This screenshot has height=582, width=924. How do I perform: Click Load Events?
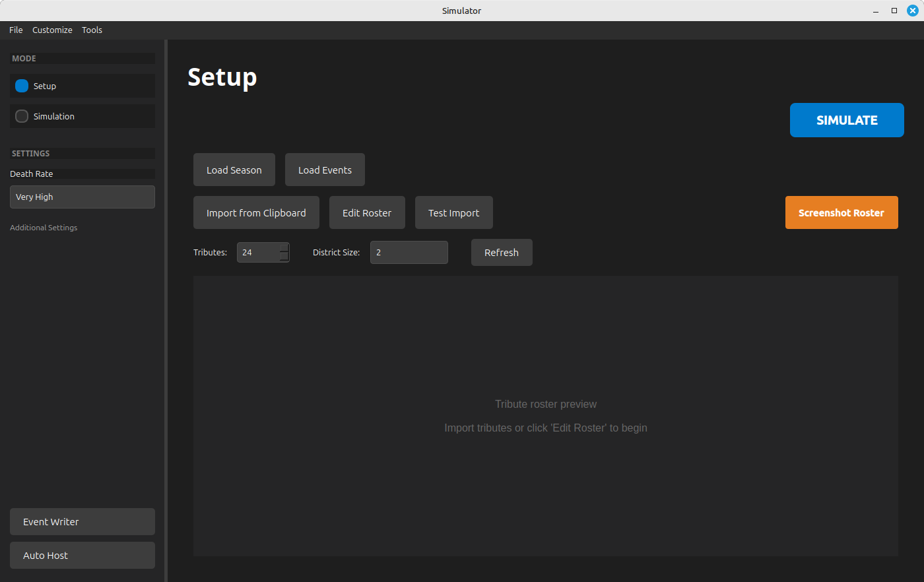[x=325, y=170]
